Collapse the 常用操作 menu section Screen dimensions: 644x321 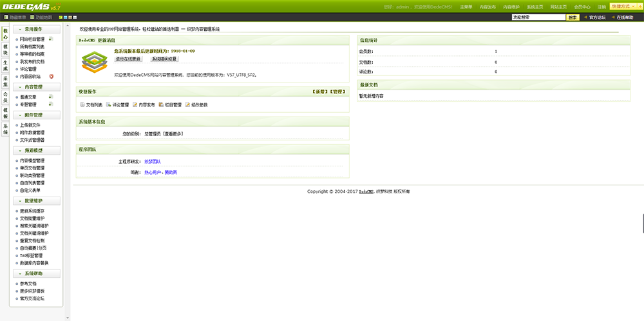tap(37, 29)
